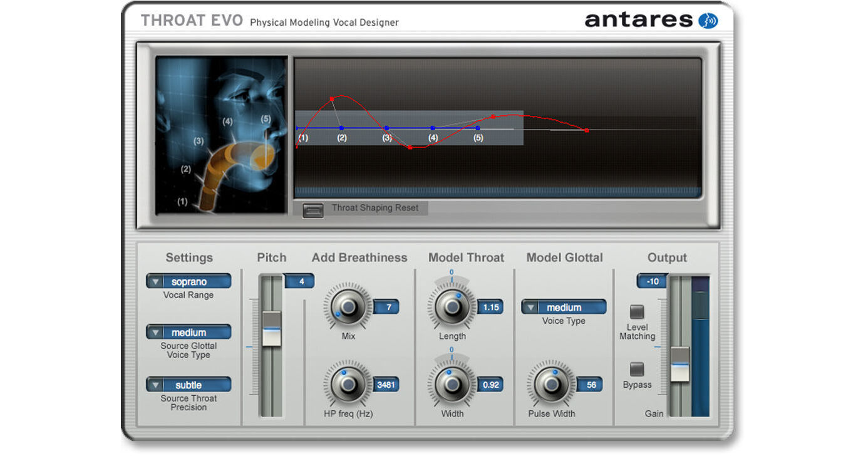Click the Breathiness Mix knob
Screen dimensions: 868x456
pyautogui.click(x=348, y=306)
